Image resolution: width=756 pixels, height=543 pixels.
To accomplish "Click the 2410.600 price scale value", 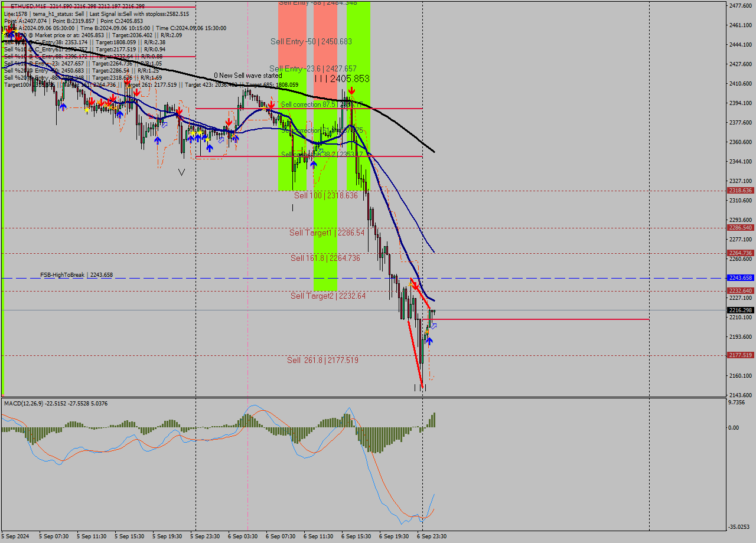I will [741, 84].
